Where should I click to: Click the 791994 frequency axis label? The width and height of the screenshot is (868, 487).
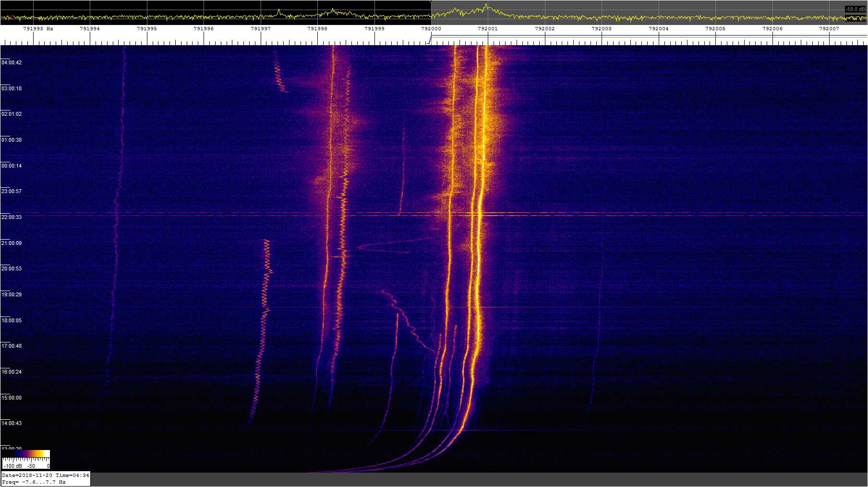pos(90,29)
